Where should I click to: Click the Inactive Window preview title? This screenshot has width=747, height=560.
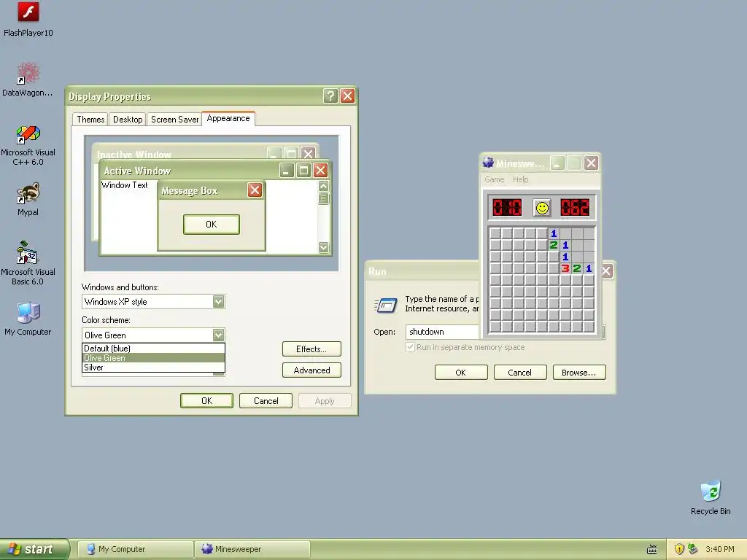(134, 155)
